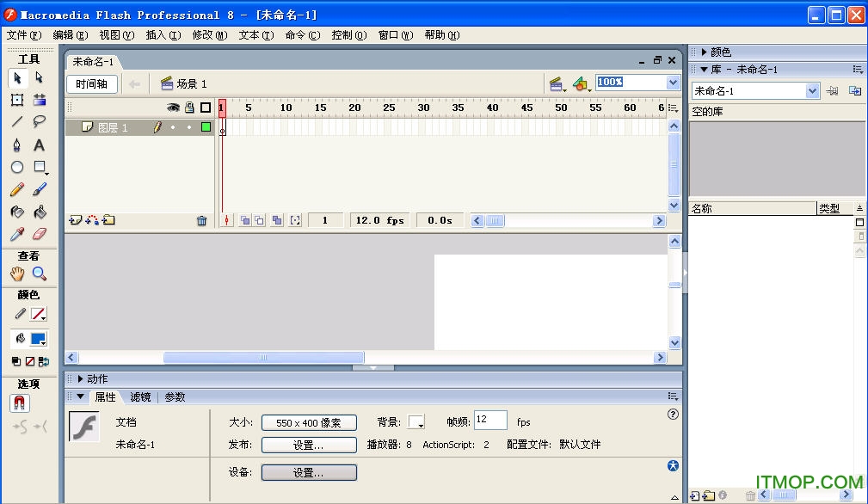Select the Free Transform tool
This screenshot has height=504, width=868.
click(x=17, y=100)
